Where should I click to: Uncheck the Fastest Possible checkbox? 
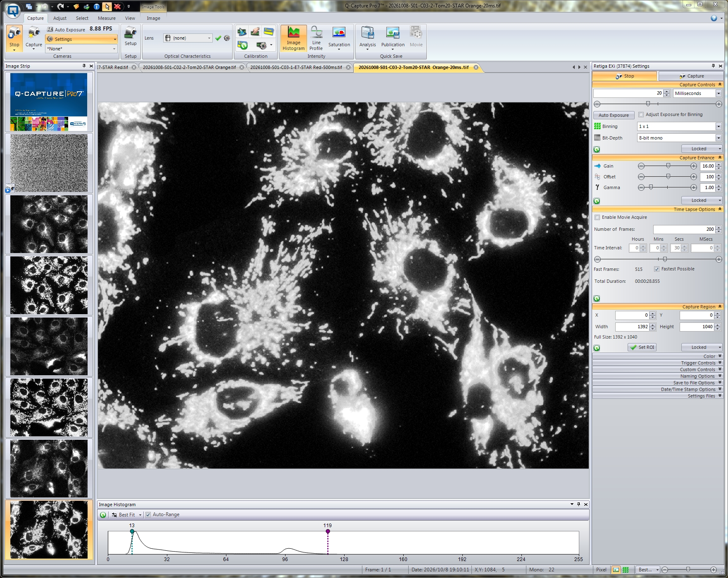click(657, 269)
